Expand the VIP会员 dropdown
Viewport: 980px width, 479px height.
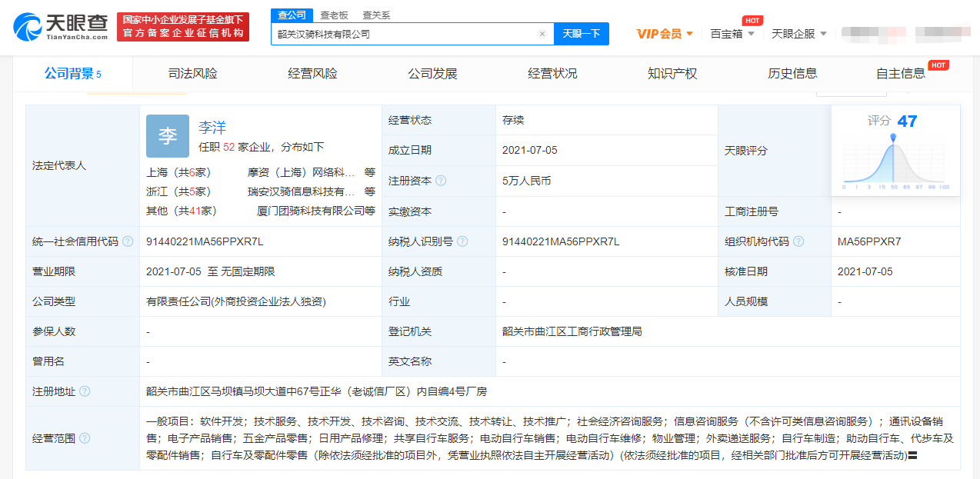click(x=665, y=34)
